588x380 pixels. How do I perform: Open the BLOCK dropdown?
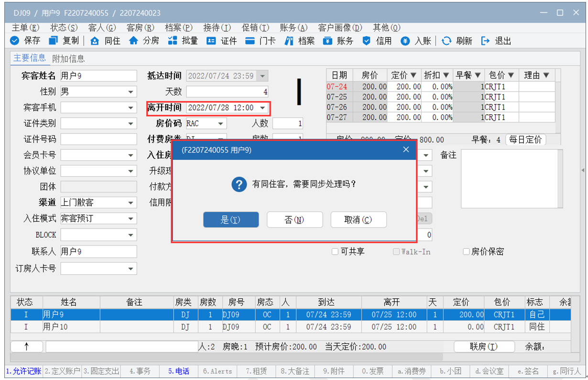[131, 235]
